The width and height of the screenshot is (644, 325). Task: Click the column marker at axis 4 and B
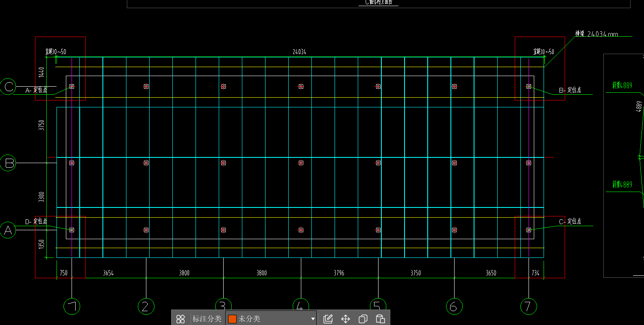pos(301,163)
